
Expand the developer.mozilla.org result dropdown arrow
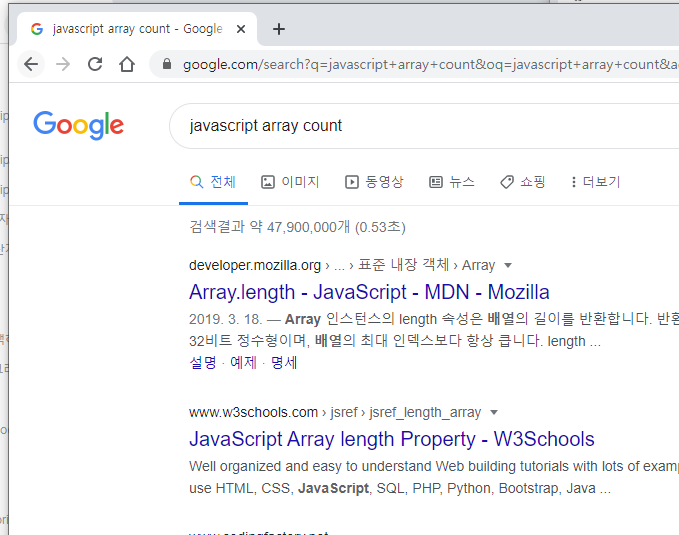508,265
